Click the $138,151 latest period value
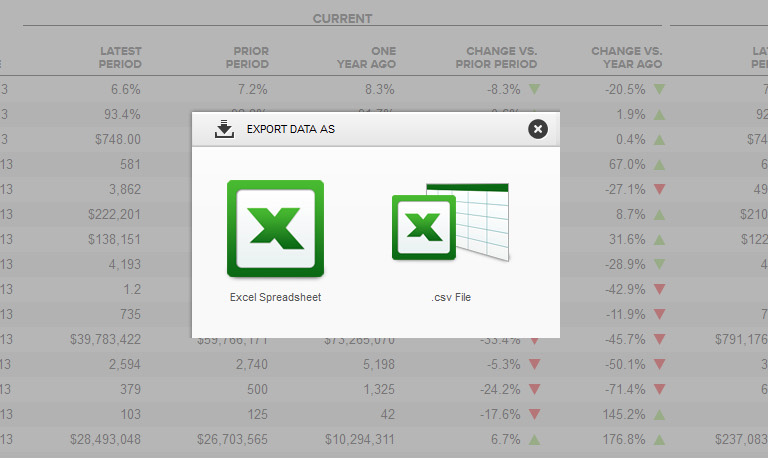This screenshot has height=458, width=768. pos(114,240)
